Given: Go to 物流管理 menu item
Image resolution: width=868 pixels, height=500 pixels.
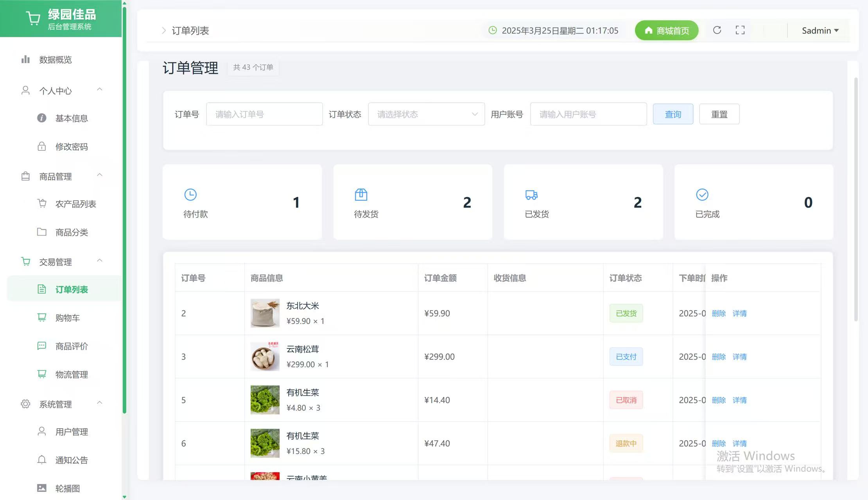Looking at the screenshot, I should pyautogui.click(x=64, y=374).
